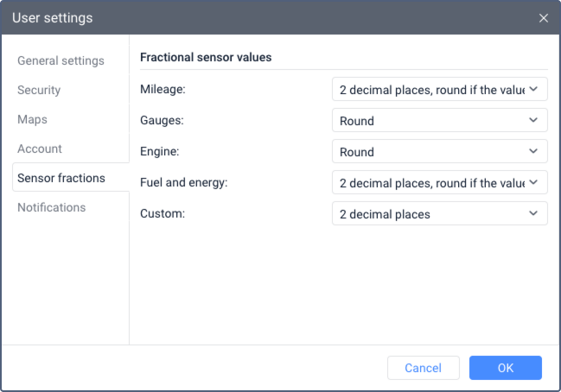Image resolution: width=561 pixels, height=392 pixels.
Task: Open the Custom dropdown showing 2 decimal places
Action: tap(439, 214)
